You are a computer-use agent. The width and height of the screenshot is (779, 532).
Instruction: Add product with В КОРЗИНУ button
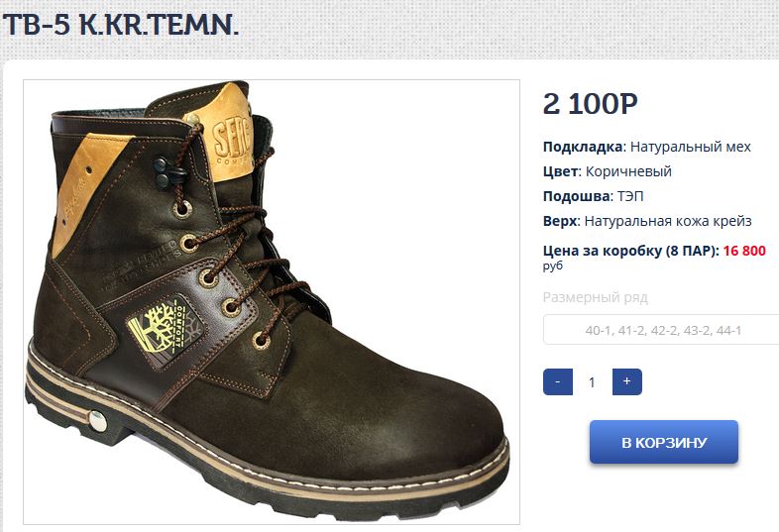(663, 442)
